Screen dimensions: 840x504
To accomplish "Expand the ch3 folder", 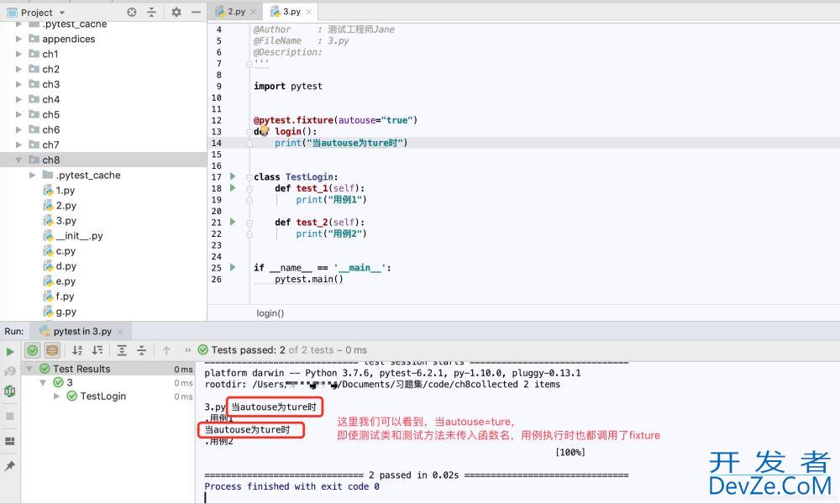I will click(x=18, y=84).
